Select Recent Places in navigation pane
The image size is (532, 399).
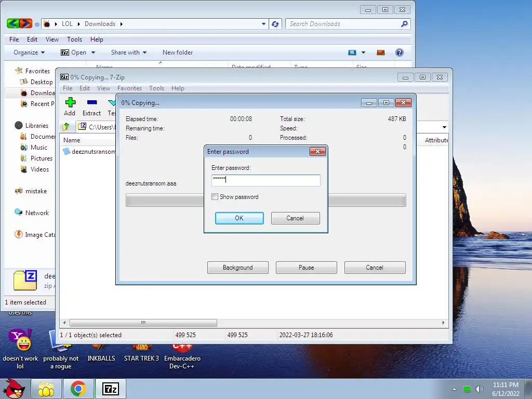(x=37, y=104)
